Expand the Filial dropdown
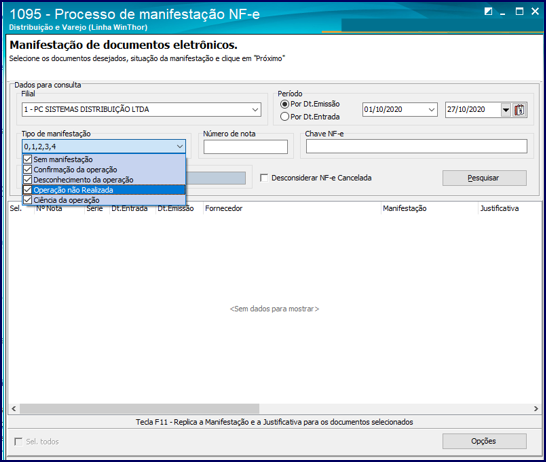The width and height of the screenshot is (546, 462). (255, 110)
